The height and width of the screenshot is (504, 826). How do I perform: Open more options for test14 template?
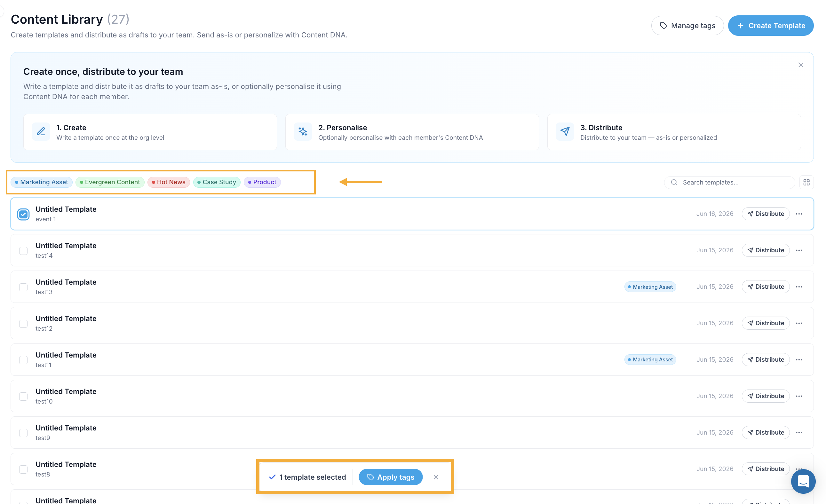pos(799,250)
